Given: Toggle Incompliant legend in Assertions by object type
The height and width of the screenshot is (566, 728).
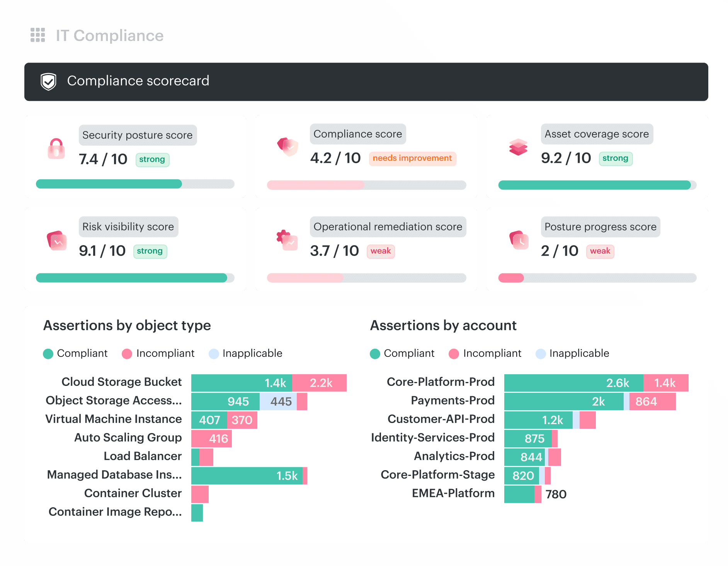Looking at the screenshot, I should 158,353.
